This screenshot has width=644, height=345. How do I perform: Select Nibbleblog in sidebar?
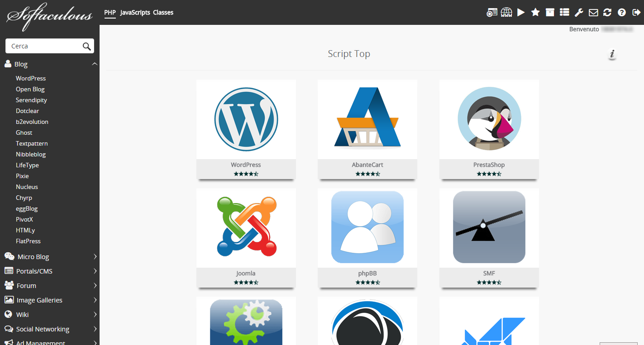(x=31, y=154)
